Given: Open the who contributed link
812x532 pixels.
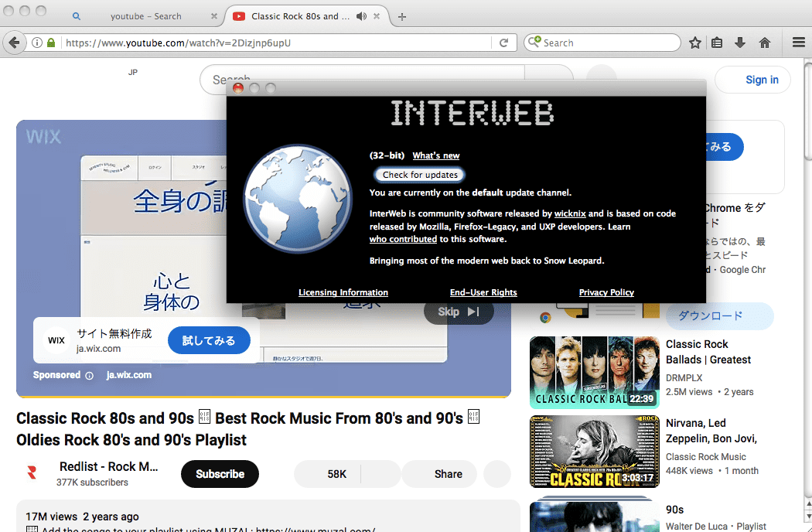Looking at the screenshot, I should 403,239.
